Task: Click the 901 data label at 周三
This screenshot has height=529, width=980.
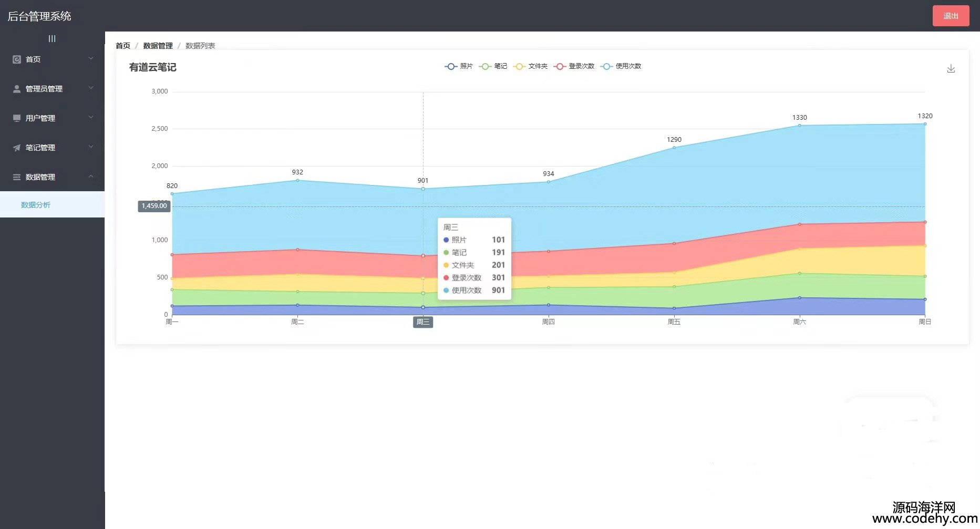Action: [423, 181]
